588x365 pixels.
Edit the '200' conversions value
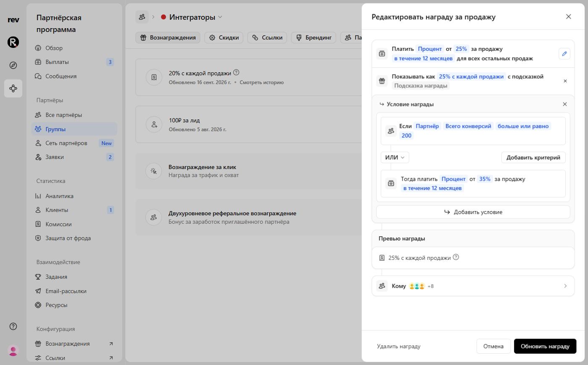coord(406,135)
